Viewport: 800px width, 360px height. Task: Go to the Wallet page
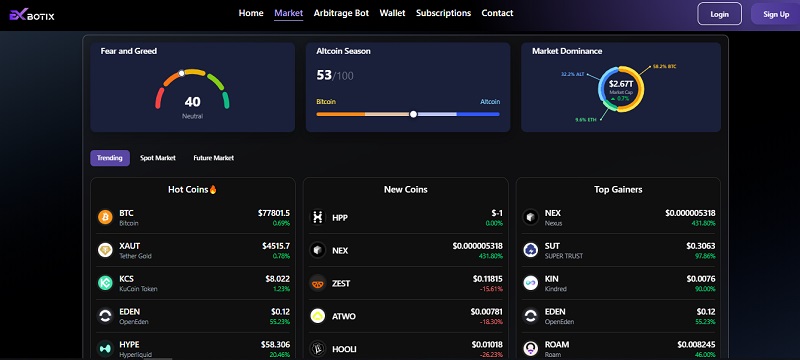392,13
